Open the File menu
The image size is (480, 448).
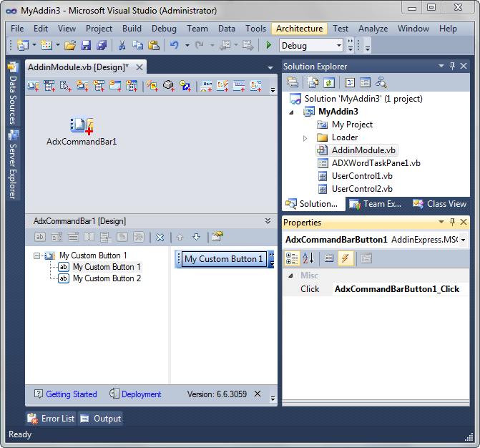coord(17,29)
